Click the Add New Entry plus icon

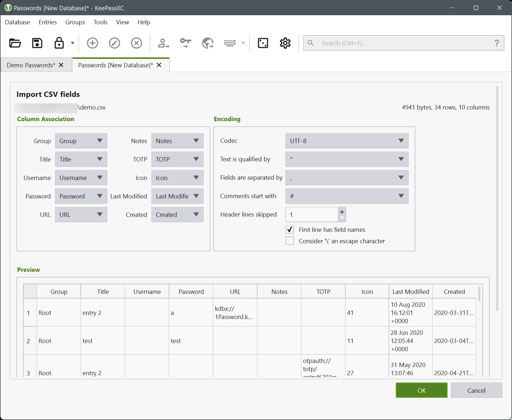[93, 43]
